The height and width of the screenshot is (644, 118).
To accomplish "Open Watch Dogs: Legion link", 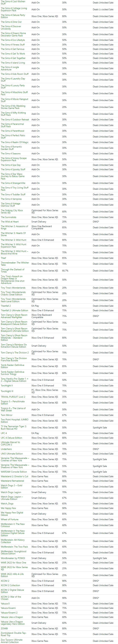I will tap(11, 492).
